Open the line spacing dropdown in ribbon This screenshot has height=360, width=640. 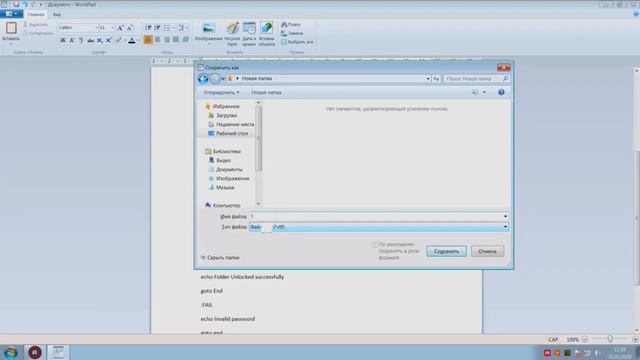tap(187, 28)
